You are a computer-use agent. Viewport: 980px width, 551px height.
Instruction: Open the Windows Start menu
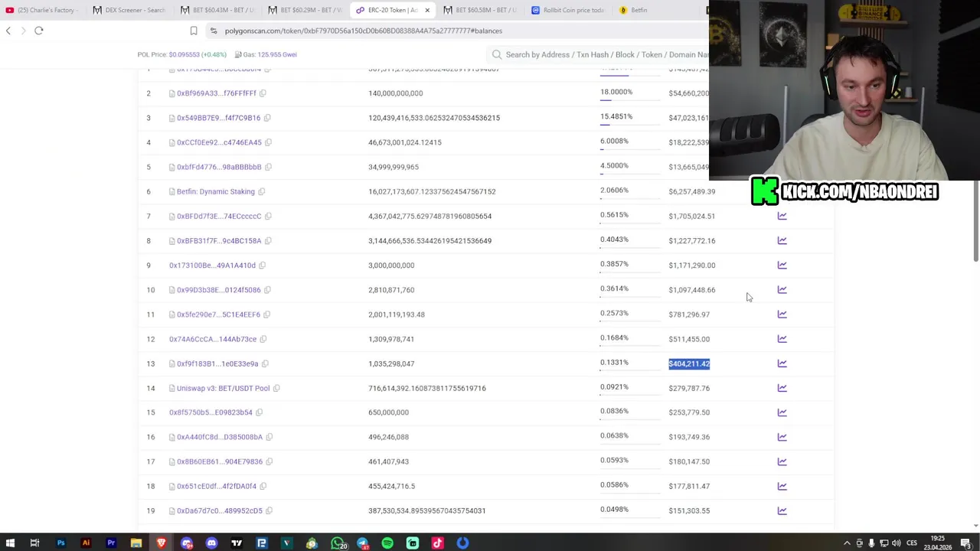[10, 543]
